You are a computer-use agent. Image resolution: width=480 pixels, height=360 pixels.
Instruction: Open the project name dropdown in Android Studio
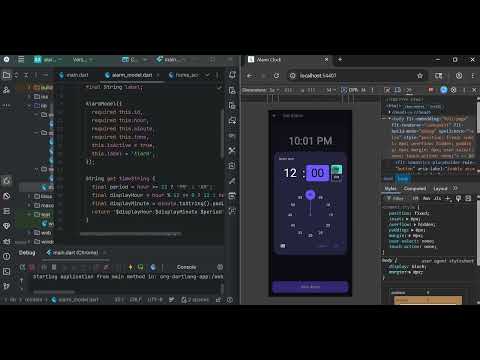point(48,60)
